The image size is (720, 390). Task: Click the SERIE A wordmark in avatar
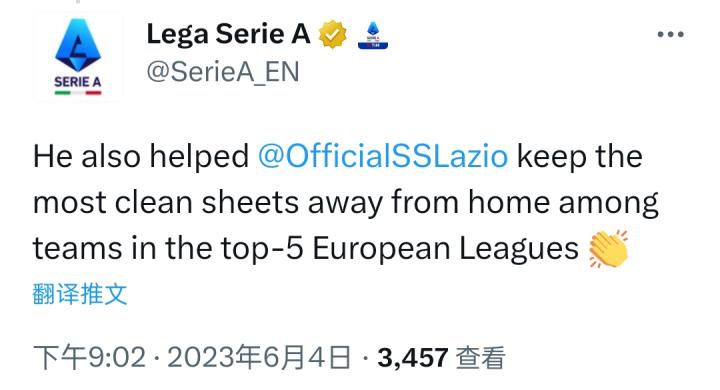click(x=78, y=82)
